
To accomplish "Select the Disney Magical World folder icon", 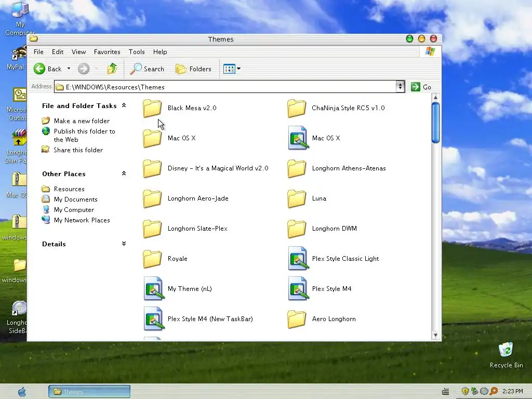I will tap(152, 169).
